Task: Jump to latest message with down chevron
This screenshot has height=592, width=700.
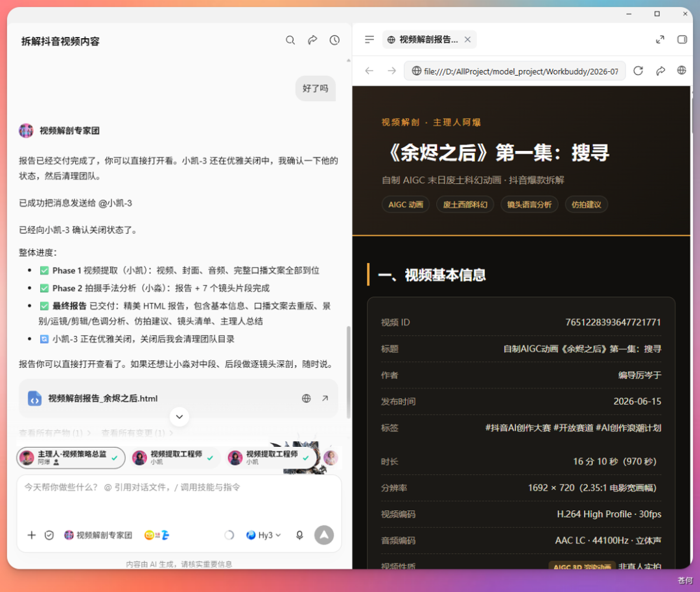Action: (x=180, y=416)
